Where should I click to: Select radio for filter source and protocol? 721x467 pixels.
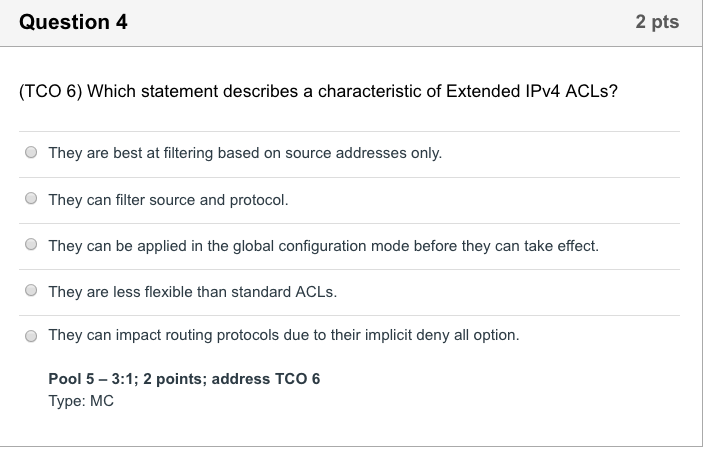point(31,198)
